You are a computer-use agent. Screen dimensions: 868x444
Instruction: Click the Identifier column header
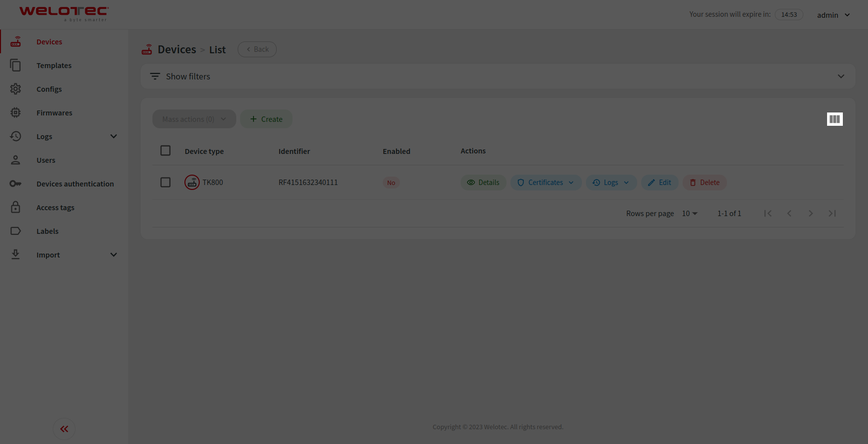(x=294, y=151)
